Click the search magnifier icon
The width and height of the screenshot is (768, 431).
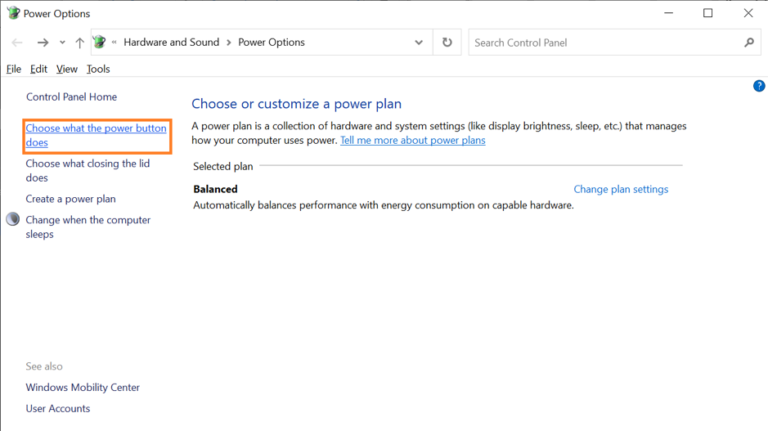coord(749,43)
